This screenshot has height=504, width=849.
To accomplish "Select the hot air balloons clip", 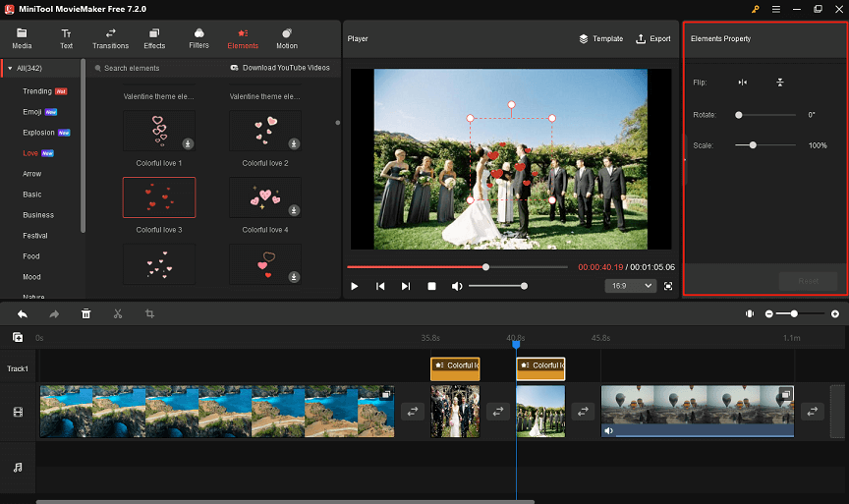I will pos(698,412).
